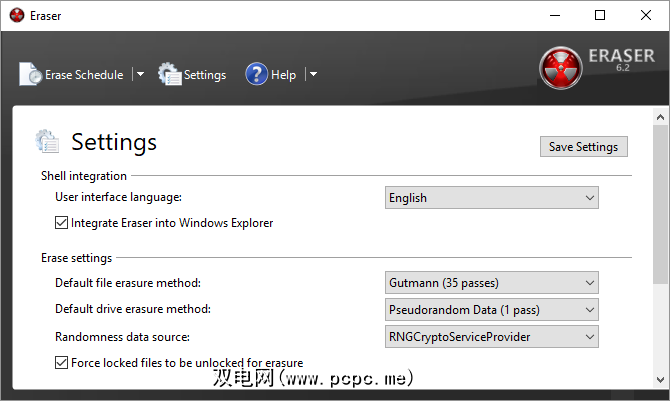Click the 'Randomness data source:' label

122,337
